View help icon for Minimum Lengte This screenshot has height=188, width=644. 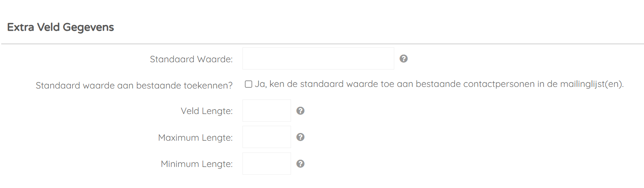pyautogui.click(x=300, y=164)
